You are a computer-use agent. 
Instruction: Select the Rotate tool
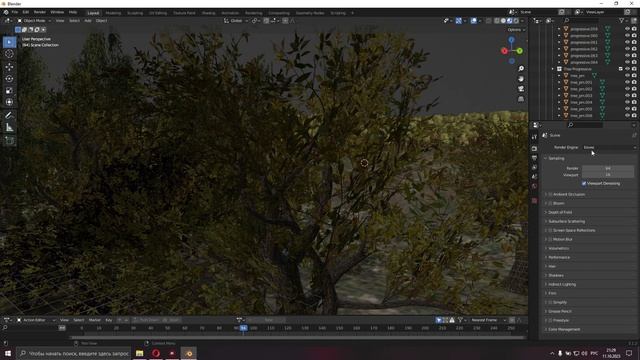[x=9, y=79]
